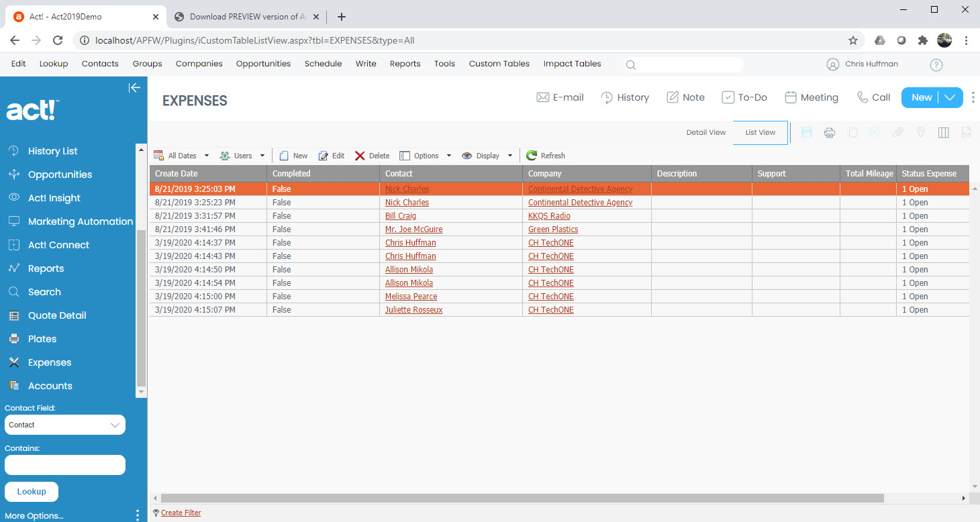This screenshot has height=522, width=980.
Task: Open the Custom Tables menu
Action: click(x=499, y=64)
